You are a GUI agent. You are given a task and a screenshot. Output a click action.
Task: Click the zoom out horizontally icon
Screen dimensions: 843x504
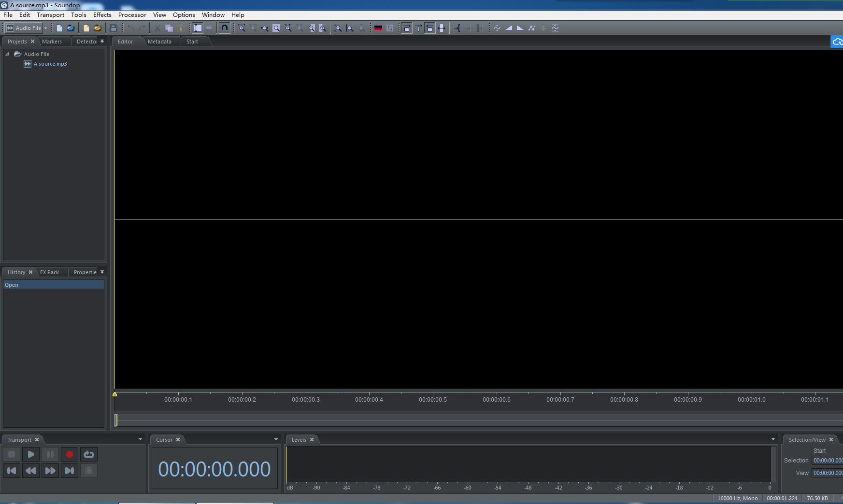pos(253,28)
